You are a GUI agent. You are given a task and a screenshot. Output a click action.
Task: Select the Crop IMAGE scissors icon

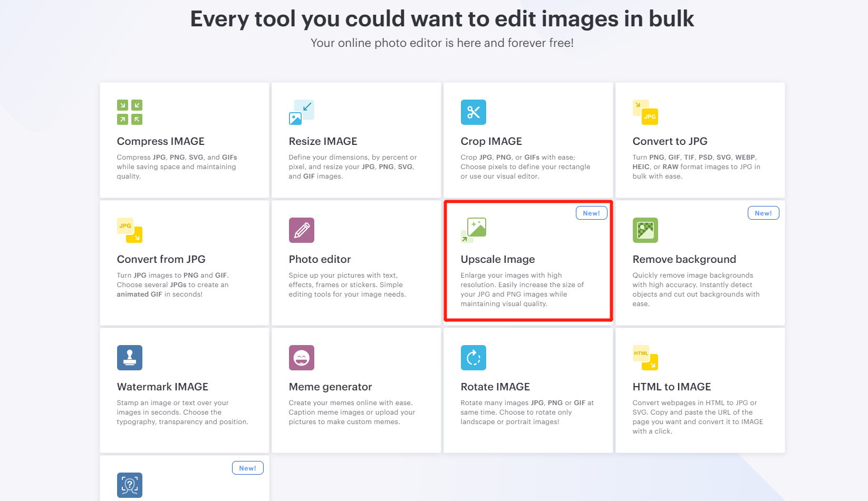tap(473, 112)
